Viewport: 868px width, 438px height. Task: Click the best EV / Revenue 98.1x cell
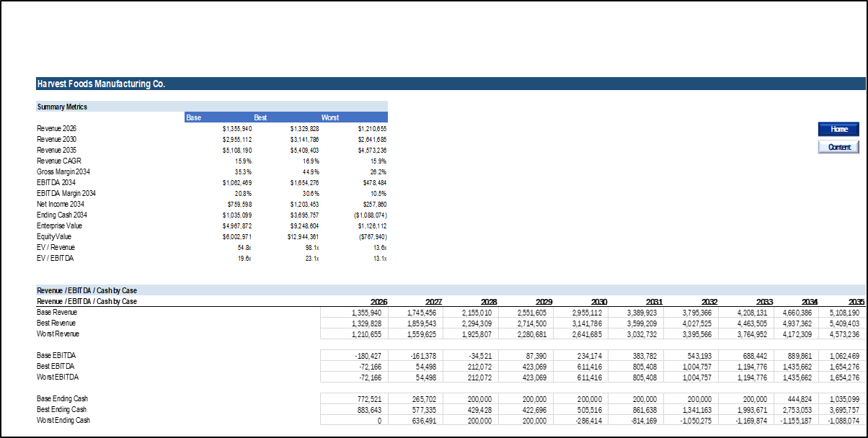click(311, 247)
